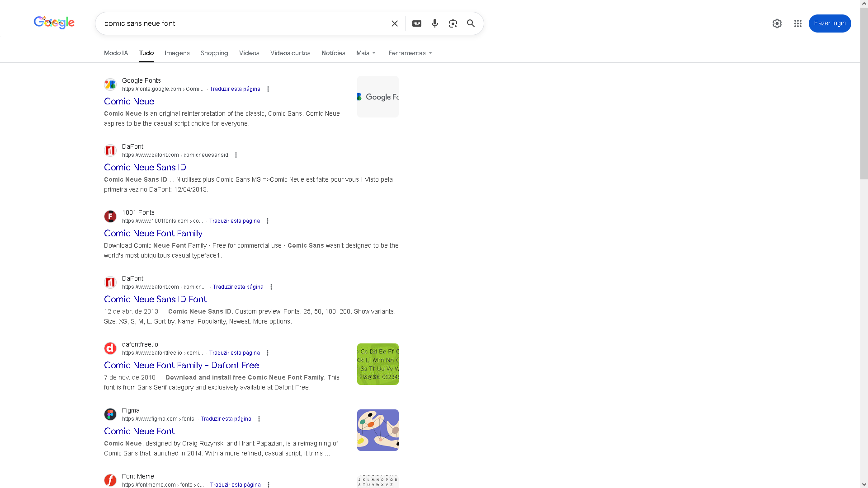868x488 pixels.
Task: Open the Comic Neue Font Family link
Action: point(153,233)
